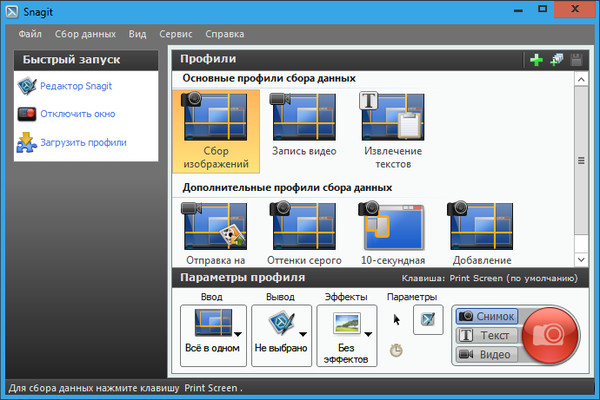Click the green plus add profile icon
This screenshot has width=600, height=400.
[537, 60]
